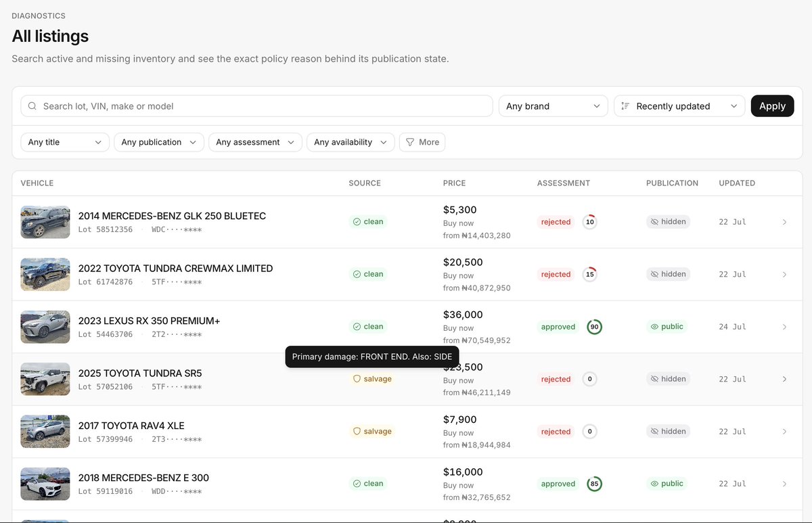Click thumbnail of 2014 Mercedes-Benz GLK 250
The width and height of the screenshot is (812, 523).
click(x=45, y=222)
